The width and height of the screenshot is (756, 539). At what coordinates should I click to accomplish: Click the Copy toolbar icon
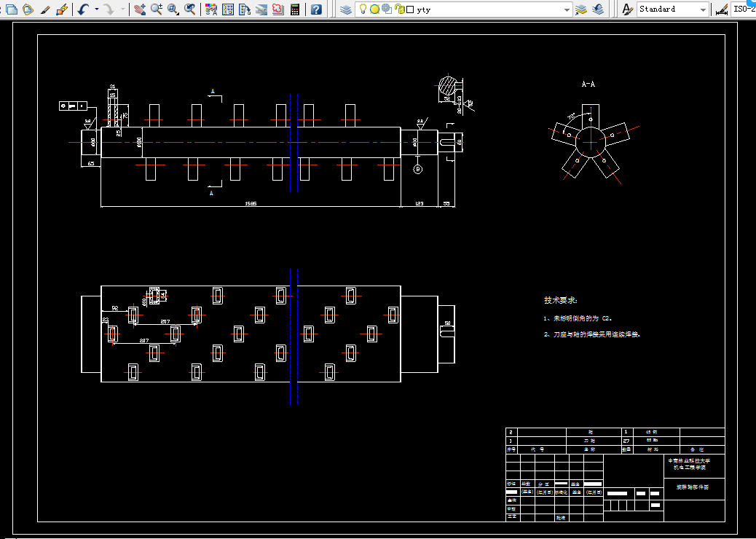[x=11, y=9]
